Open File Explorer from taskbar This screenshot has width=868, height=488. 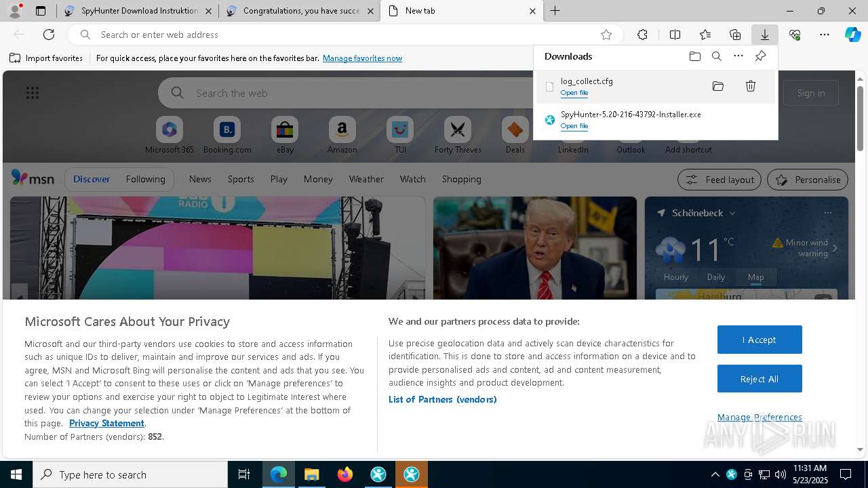tap(311, 474)
